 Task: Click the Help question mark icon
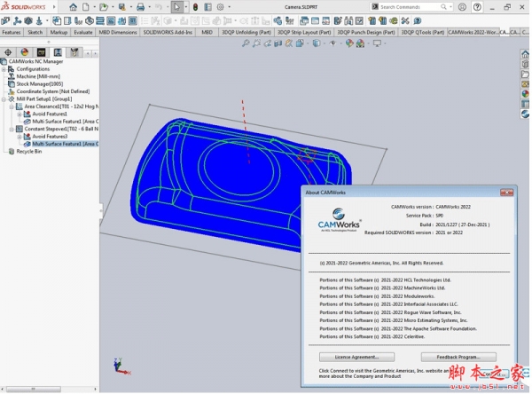477,7
